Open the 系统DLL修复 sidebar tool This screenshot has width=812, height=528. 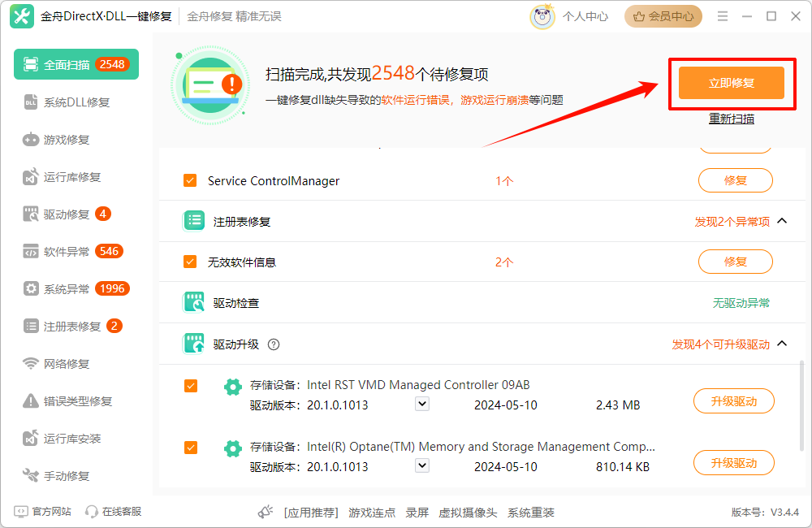click(73, 101)
